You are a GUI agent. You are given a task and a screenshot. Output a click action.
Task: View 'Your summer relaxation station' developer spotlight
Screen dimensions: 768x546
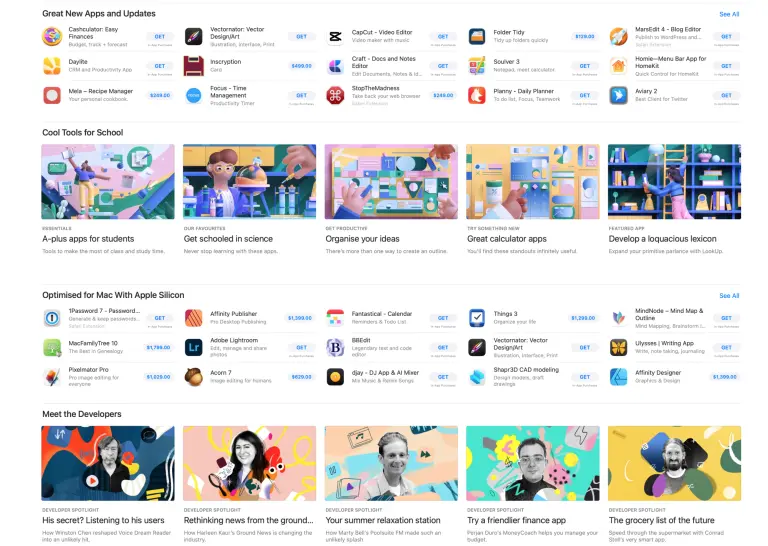coord(391,463)
